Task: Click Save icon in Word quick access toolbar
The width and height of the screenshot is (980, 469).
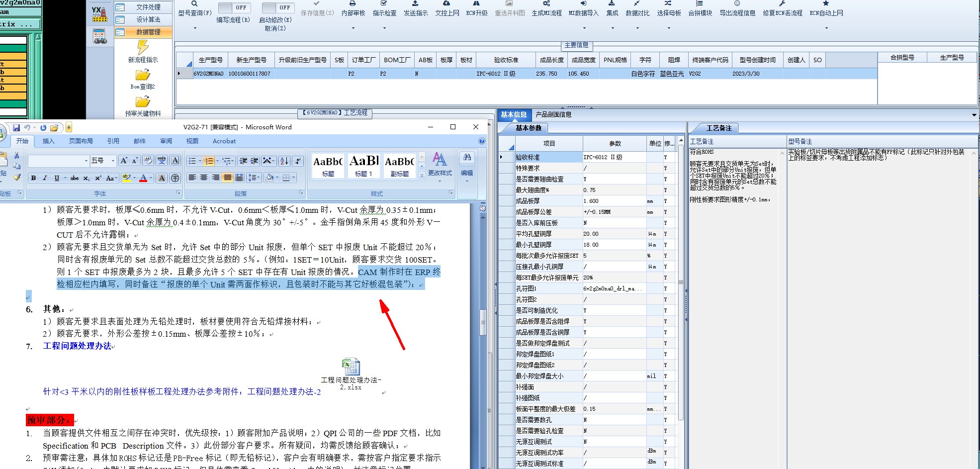Action: [x=16, y=128]
